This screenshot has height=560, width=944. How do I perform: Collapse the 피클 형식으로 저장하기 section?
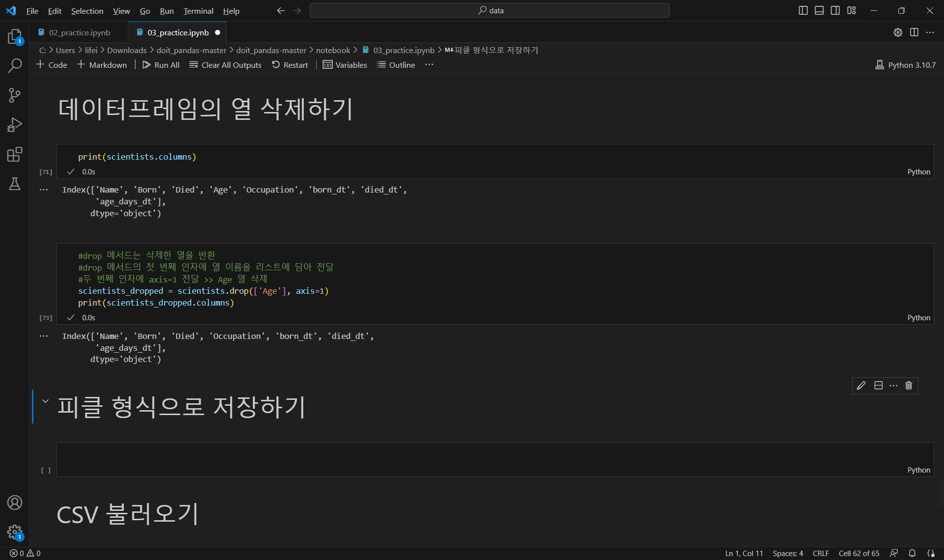(45, 401)
